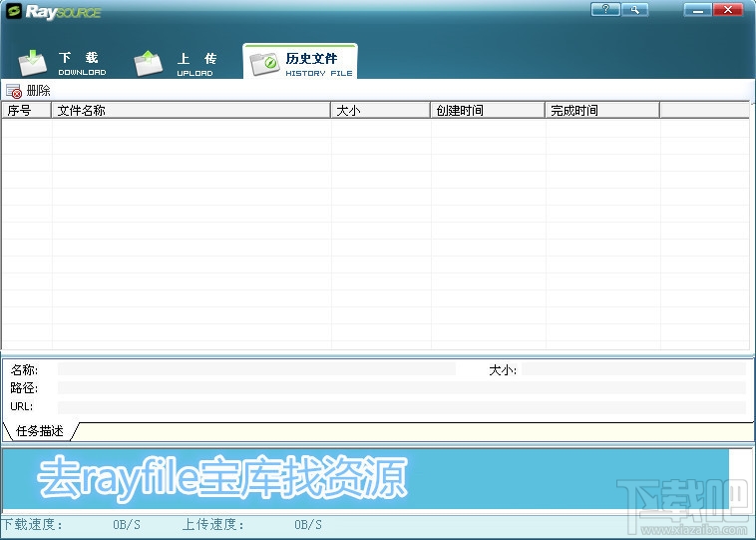The image size is (756, 540).
Task: Click the download speed value 0B/S
Action: pyautogui.click(x=127, y=525)
